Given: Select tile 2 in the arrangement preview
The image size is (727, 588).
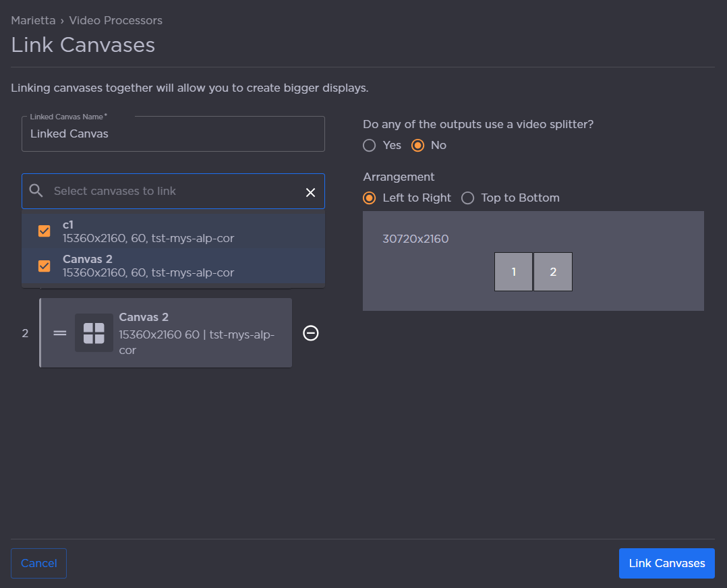Looking at the screenshot, I should [553, 271].
